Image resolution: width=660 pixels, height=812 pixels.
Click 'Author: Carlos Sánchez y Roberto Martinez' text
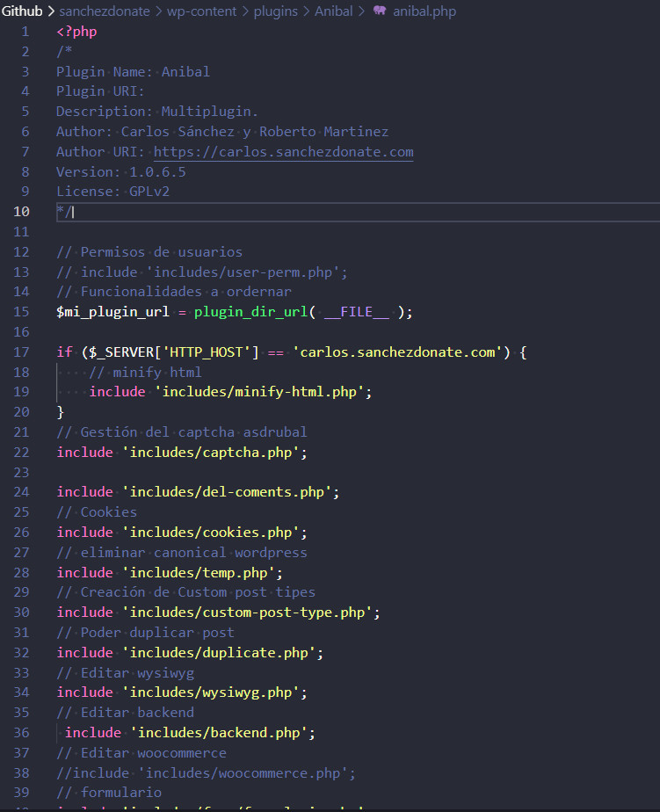coord(222,132)
